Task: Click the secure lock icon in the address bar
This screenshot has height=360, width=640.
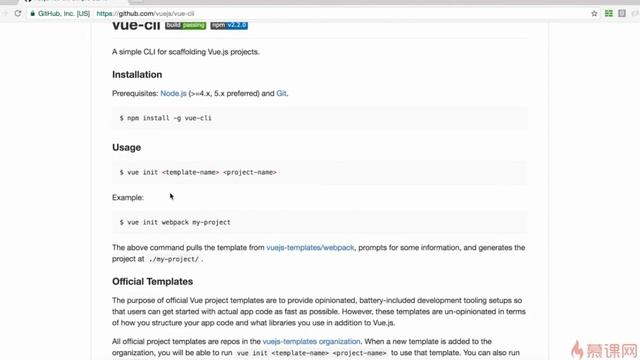Action: [33, 13]
